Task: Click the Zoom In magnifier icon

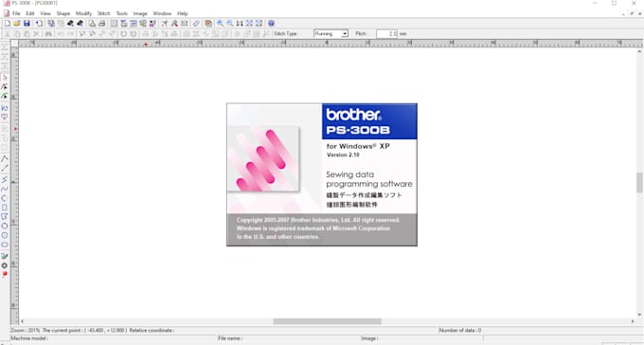Action: coord(220,24)
